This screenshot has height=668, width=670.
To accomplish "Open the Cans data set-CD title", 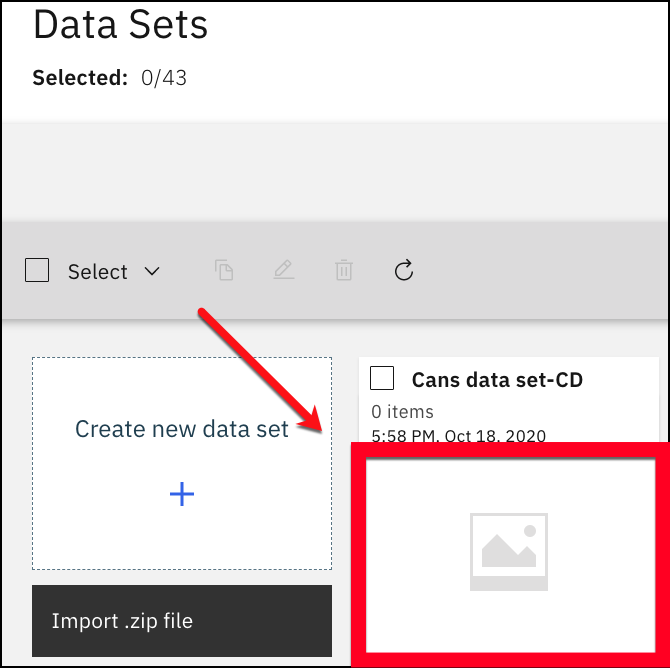I will pyautogui.click(x=497, y=380).
